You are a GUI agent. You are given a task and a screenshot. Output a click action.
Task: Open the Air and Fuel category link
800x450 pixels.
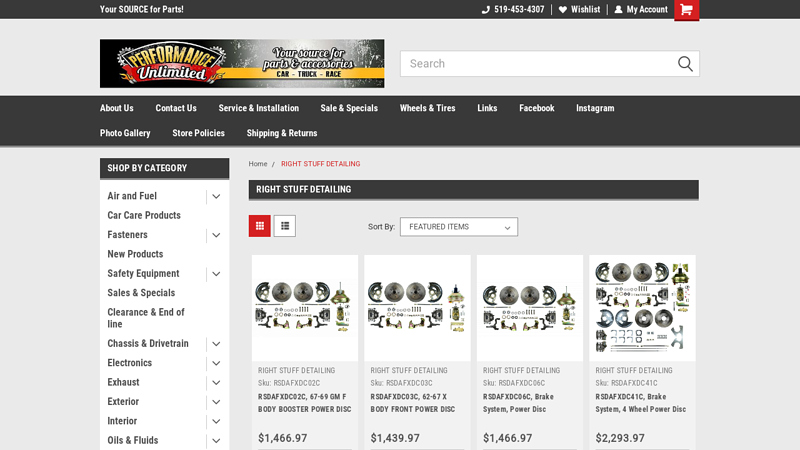pos(132,196)
